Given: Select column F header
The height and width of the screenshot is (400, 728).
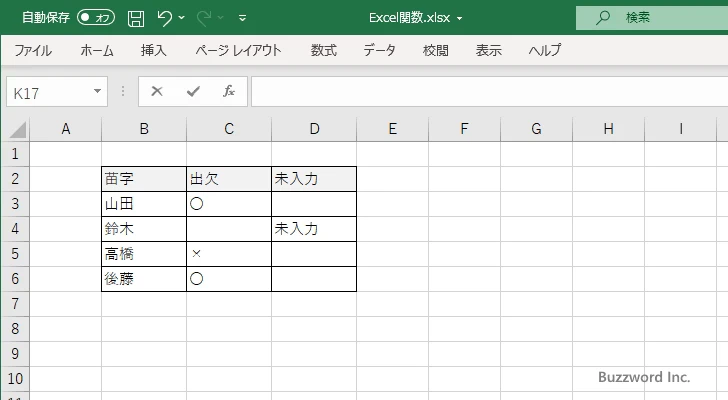Looking at the screenshot, I should click(464, 129).
